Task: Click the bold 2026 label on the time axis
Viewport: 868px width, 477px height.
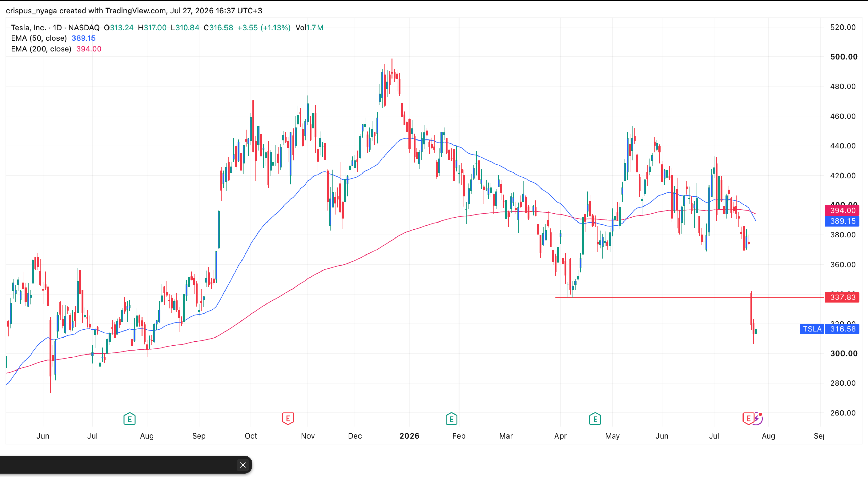Action: pyautogui.click(x=410, y=436)
